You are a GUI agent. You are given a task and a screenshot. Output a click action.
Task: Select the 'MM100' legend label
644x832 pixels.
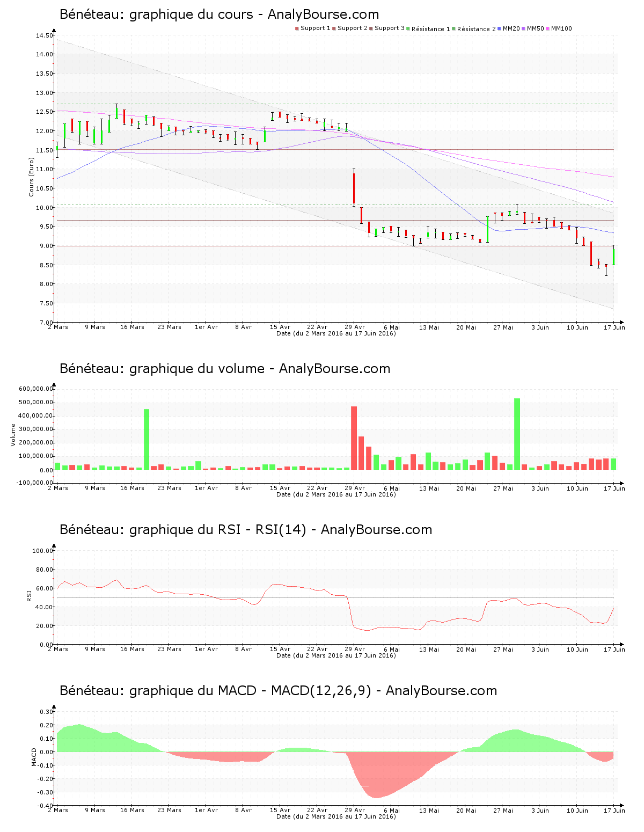pyautogui.click(x=562, y=28)
